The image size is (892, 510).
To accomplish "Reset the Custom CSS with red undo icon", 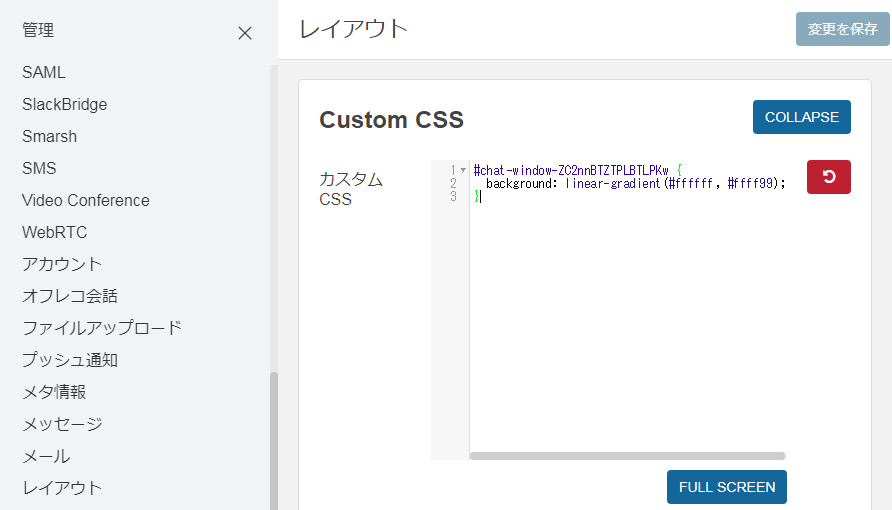I will [x=828, y=177].
